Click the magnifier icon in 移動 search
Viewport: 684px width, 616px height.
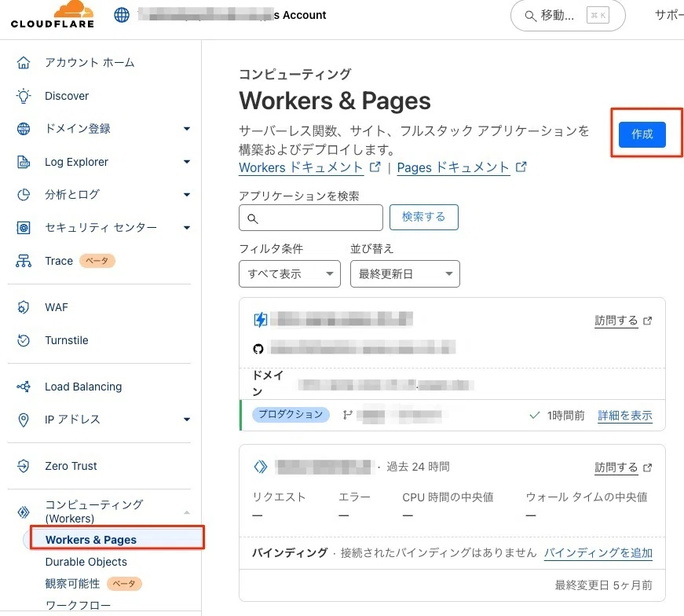tap(530, 16)
